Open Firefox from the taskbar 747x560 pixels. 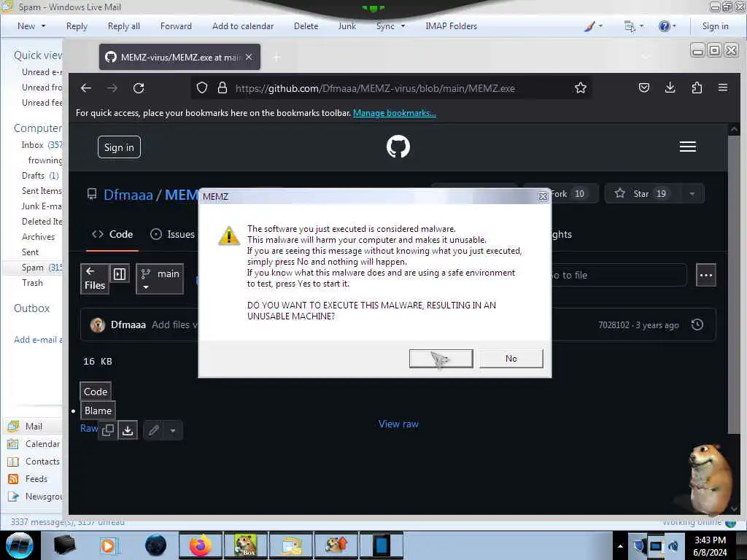(x=200, y=545)
